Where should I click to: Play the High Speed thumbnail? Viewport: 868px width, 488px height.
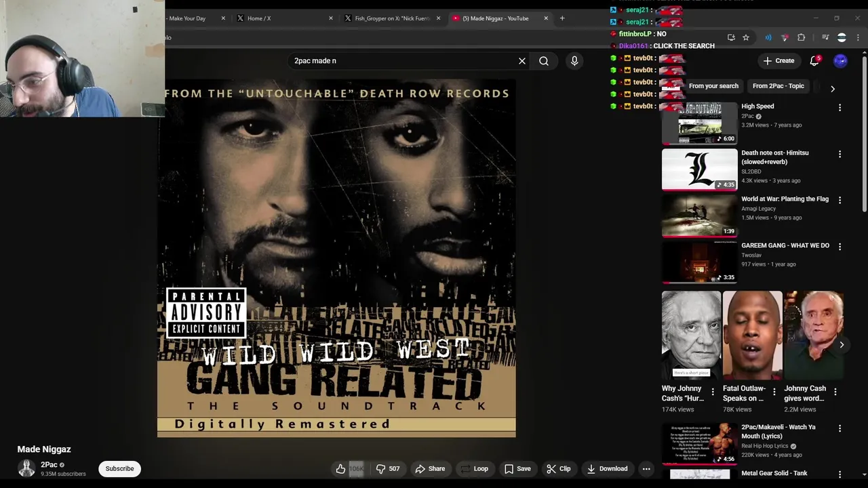699,123
